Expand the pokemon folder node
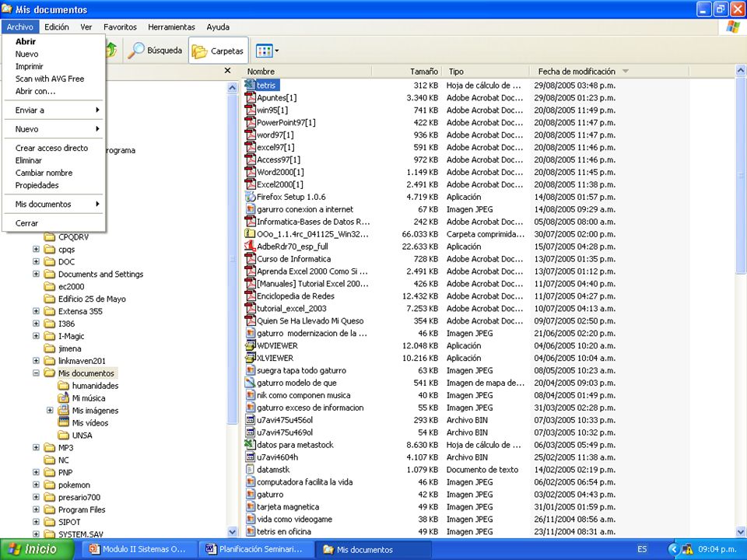This screenshot has width=747, height=560. 36,485
